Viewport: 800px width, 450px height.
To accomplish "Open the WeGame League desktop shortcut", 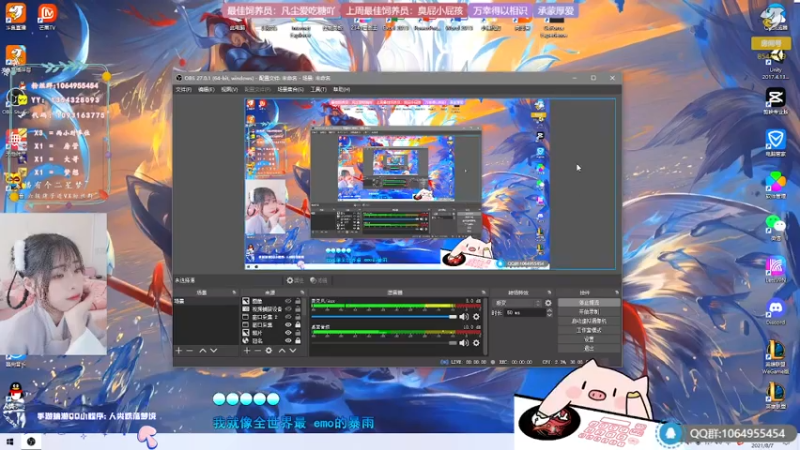I will [776, 358].
